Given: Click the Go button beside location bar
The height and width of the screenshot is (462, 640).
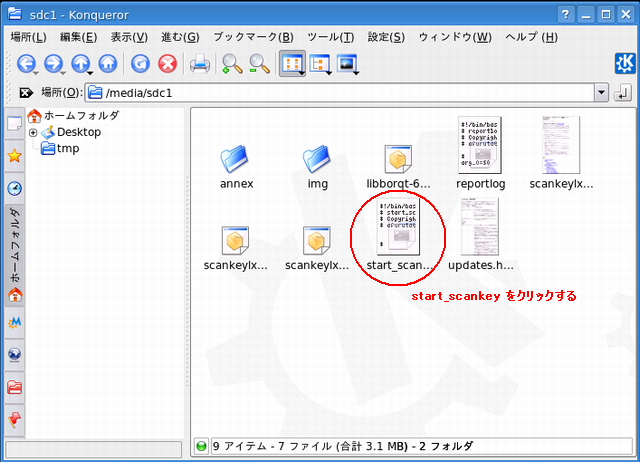Looking at the screenshot, I should tap(623, 93).
